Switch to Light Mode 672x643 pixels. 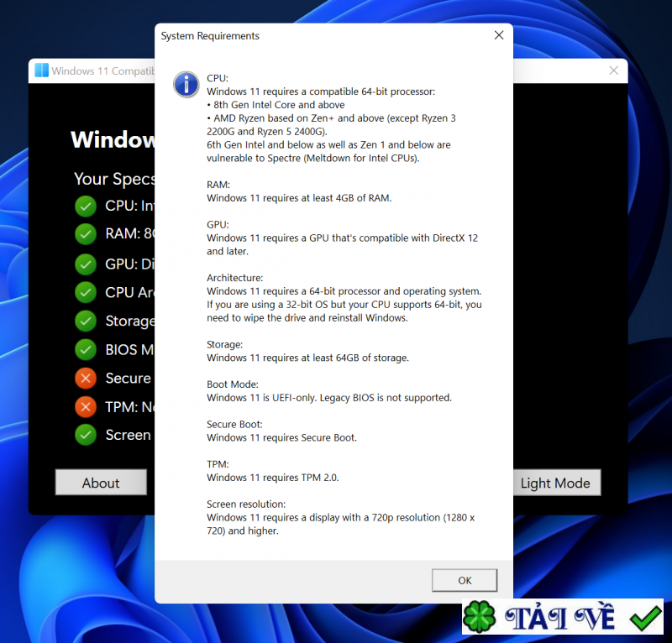click(x=557, y=483)
